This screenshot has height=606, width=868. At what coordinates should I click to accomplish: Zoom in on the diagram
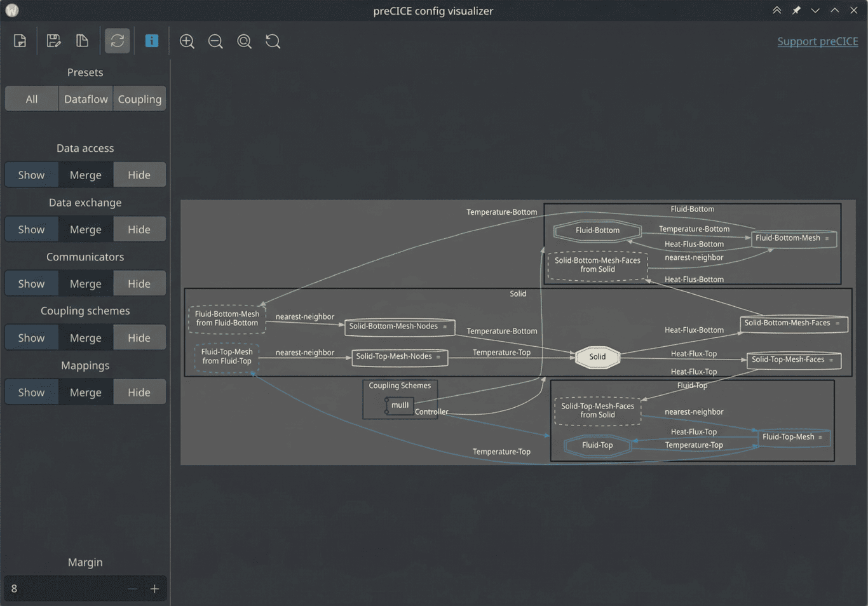click(187, 41)
